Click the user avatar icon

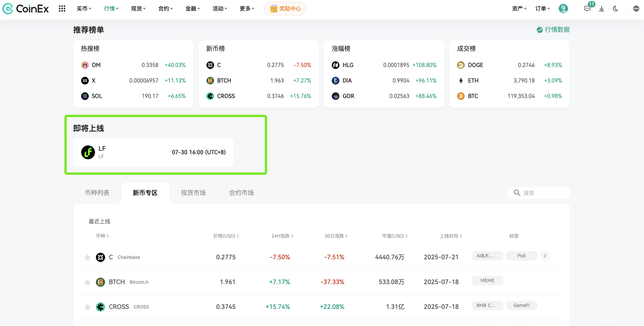click(563, 9)
